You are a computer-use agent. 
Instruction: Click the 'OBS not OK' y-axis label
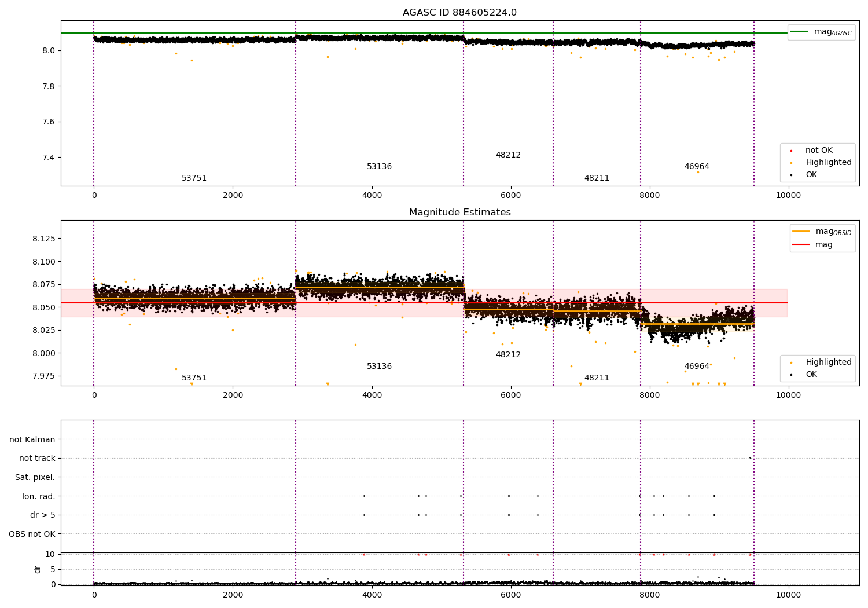(32, 534)
